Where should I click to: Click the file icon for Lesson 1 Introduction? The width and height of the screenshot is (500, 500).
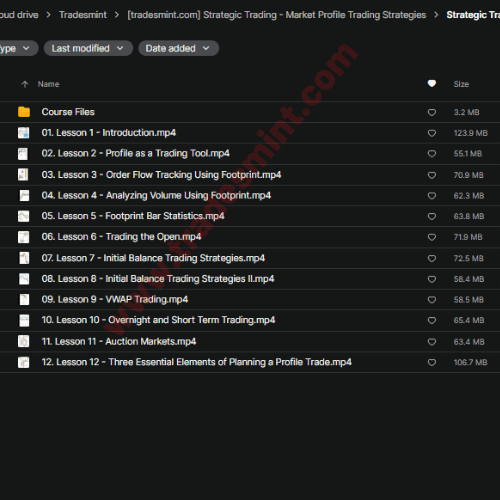[x=24, y=133]
